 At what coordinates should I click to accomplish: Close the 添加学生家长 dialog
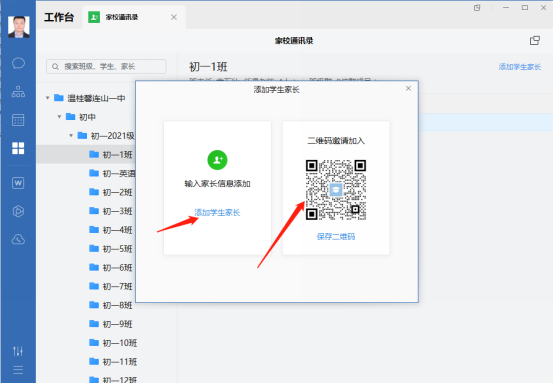408,88
